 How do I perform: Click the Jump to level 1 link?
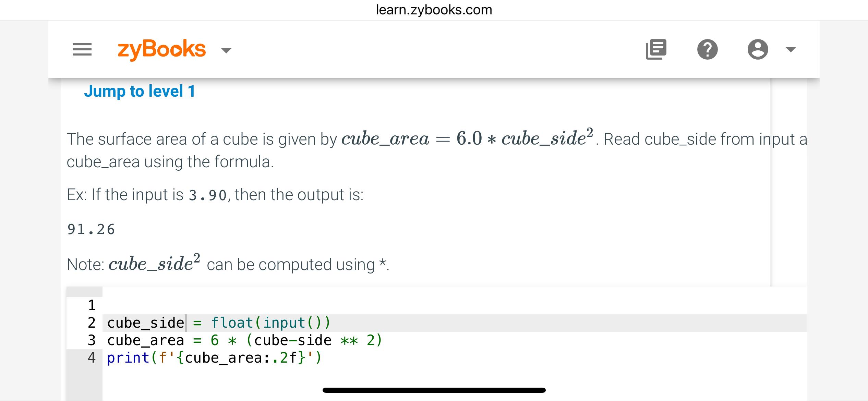[140, 91]
